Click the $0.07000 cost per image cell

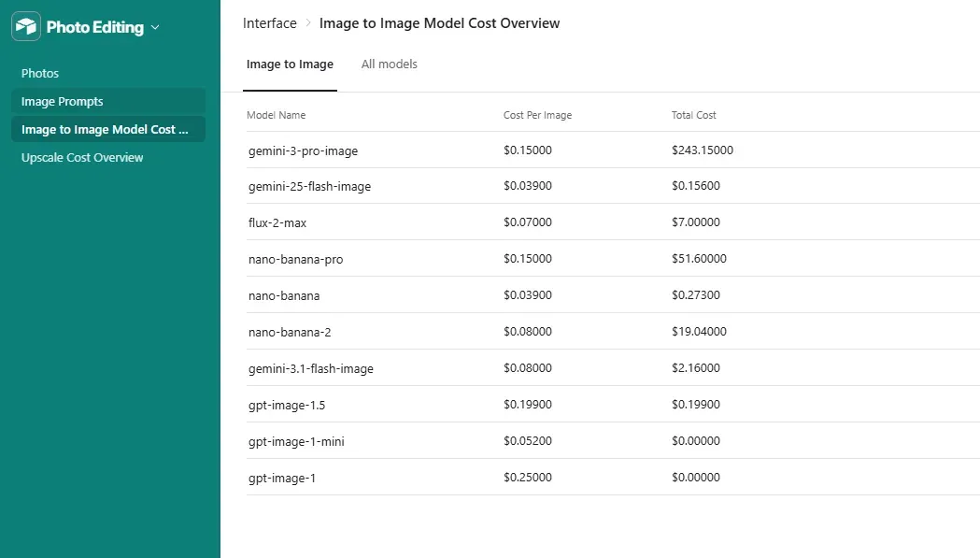coord(528,222)
